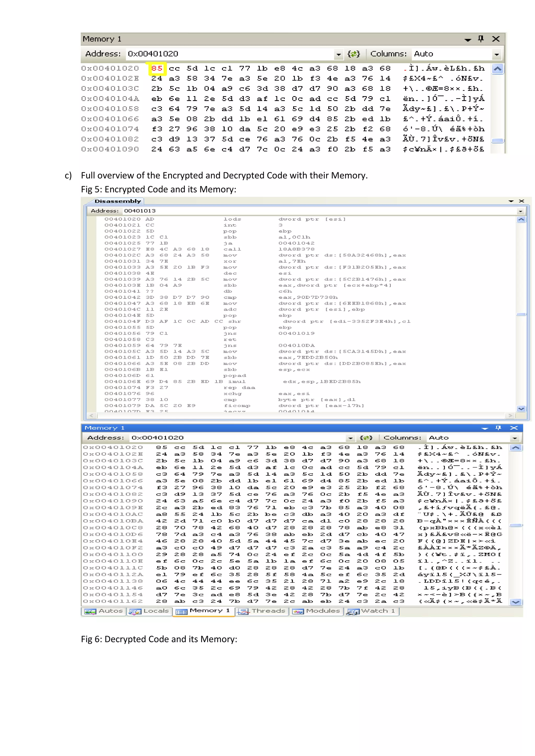Image resolution: width=535 pixels, height=756 pixels.
Task: Click scroll-up arrow of lower Memory 1 window
Action: click(x=516, y=448)
